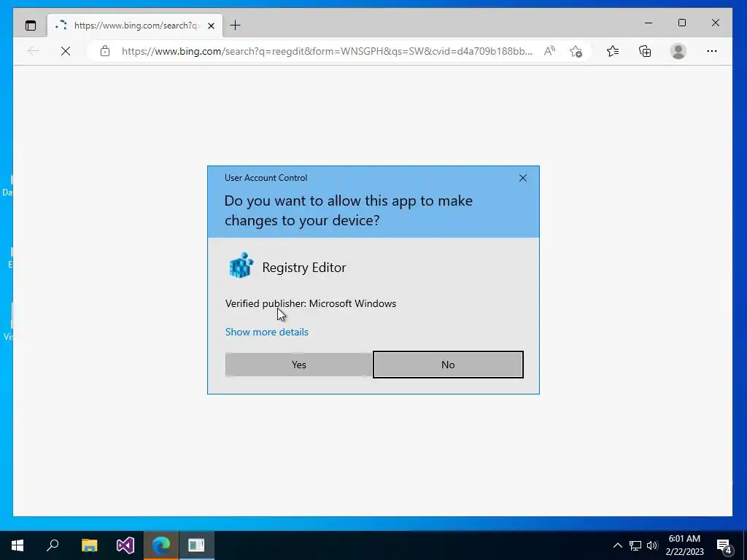Close the Edge browser window
The image size is (747, 560).
click(716, 23)
